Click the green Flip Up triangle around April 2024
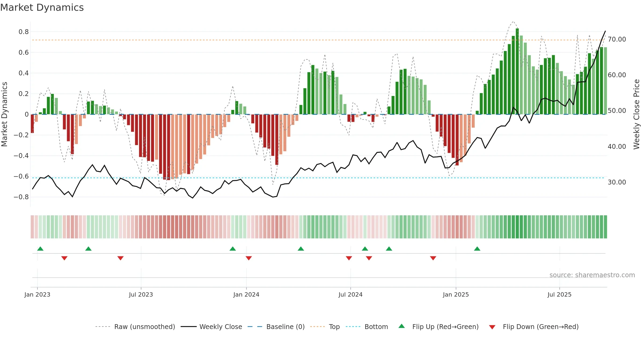 click(x=301, y=249)
